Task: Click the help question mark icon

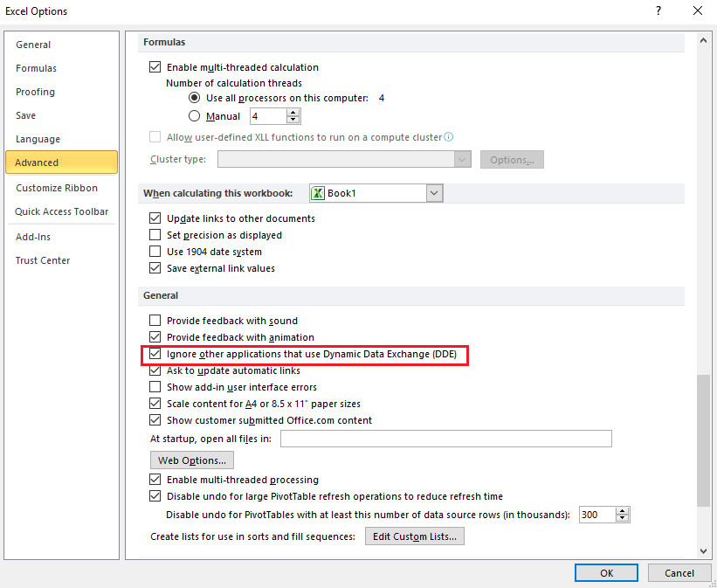Action: pyautogui.click(x=658, y=10)
